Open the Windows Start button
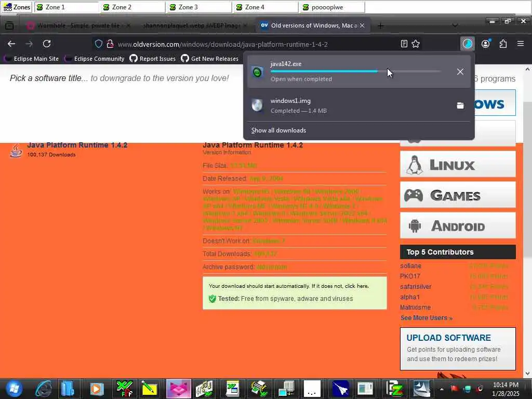 14,389
